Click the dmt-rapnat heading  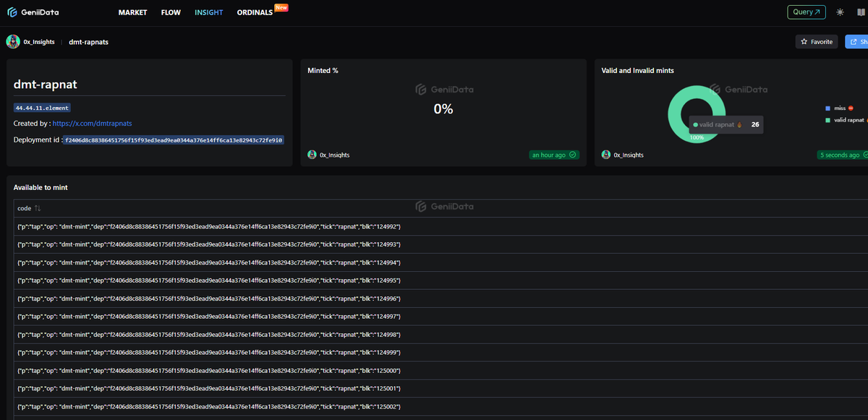pos(46,84)
